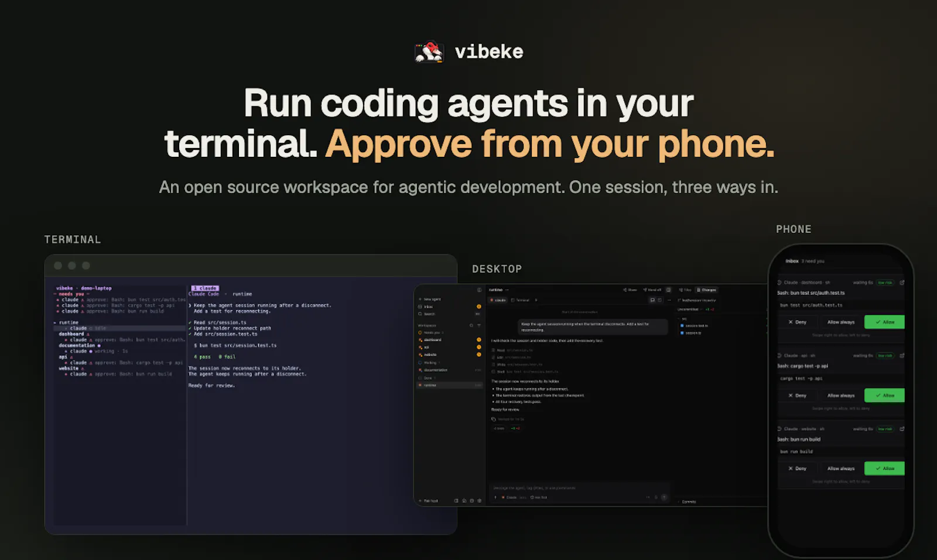Open api request external link icon
The width and height of the screenshot is (937, 560).
tap(902, 355)
